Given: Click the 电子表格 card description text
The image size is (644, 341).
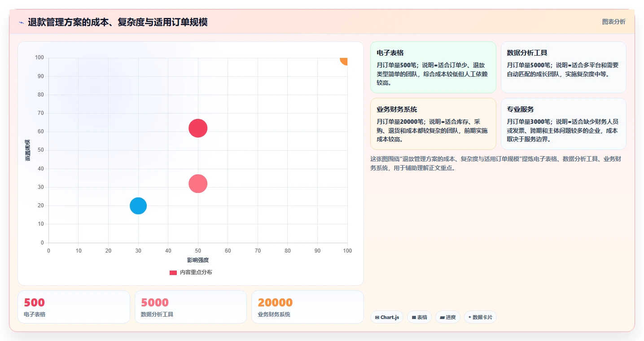Looking at the screenshot, I should [x=433, y=74].
